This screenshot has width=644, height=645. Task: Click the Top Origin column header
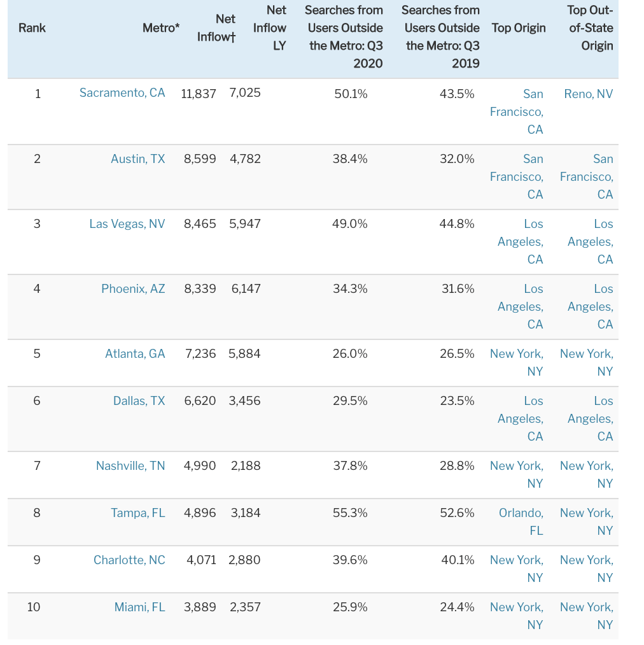point(519,28)
